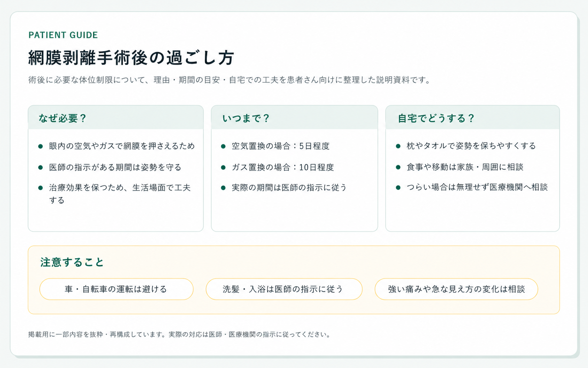Screen dimensions: 588x368
Task: Click "医師の指示がある期間は姿勢を守る" bullet text
Action: coord(115,167)
